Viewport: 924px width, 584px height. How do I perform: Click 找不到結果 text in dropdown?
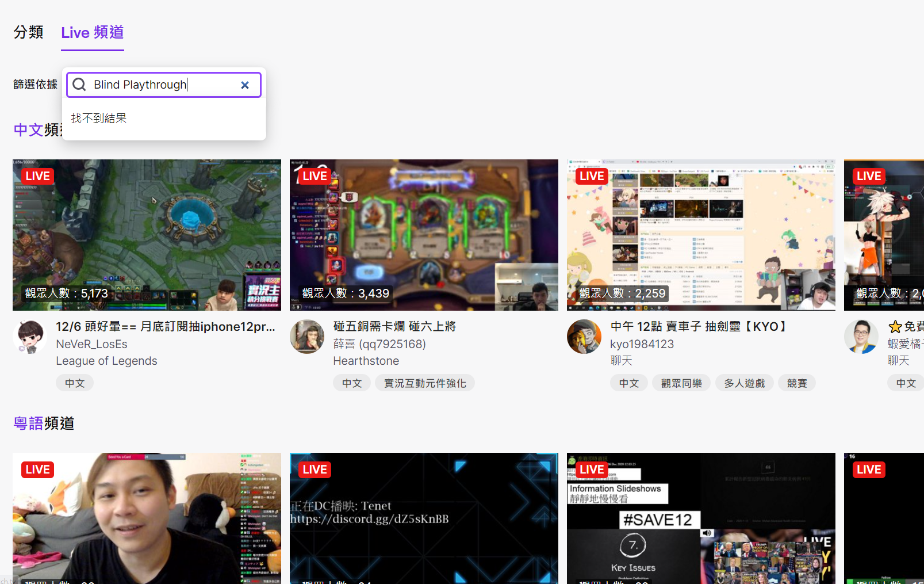99,119
